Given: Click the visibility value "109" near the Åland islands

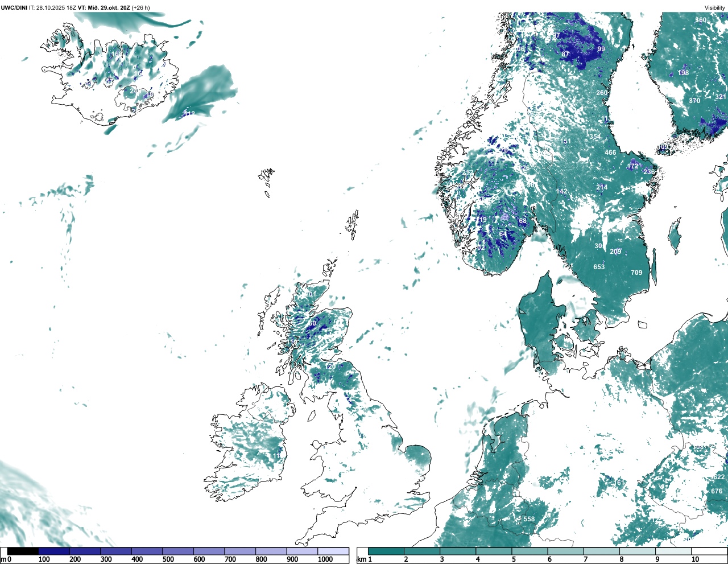Looking at the screenshot, I should [x=663, y=147].
